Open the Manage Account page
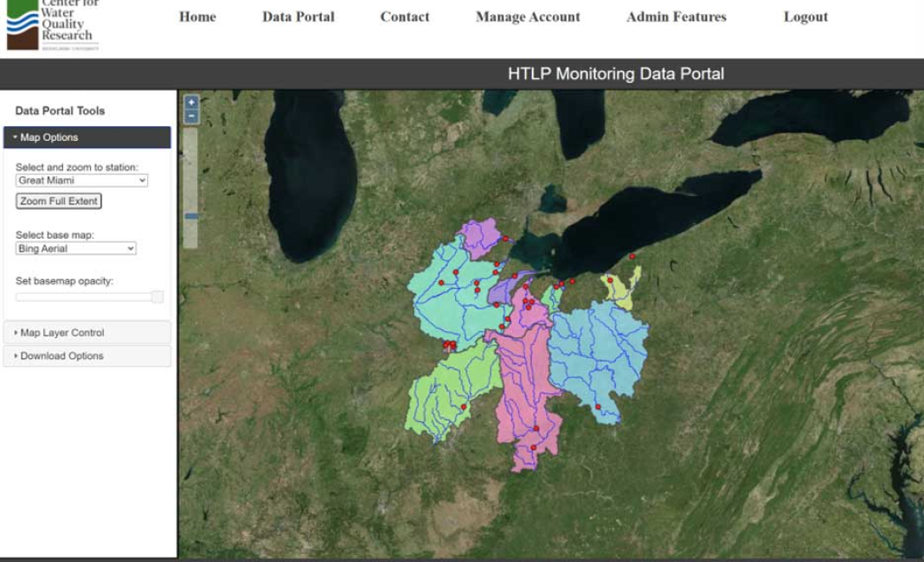 [x=528, y=16]
